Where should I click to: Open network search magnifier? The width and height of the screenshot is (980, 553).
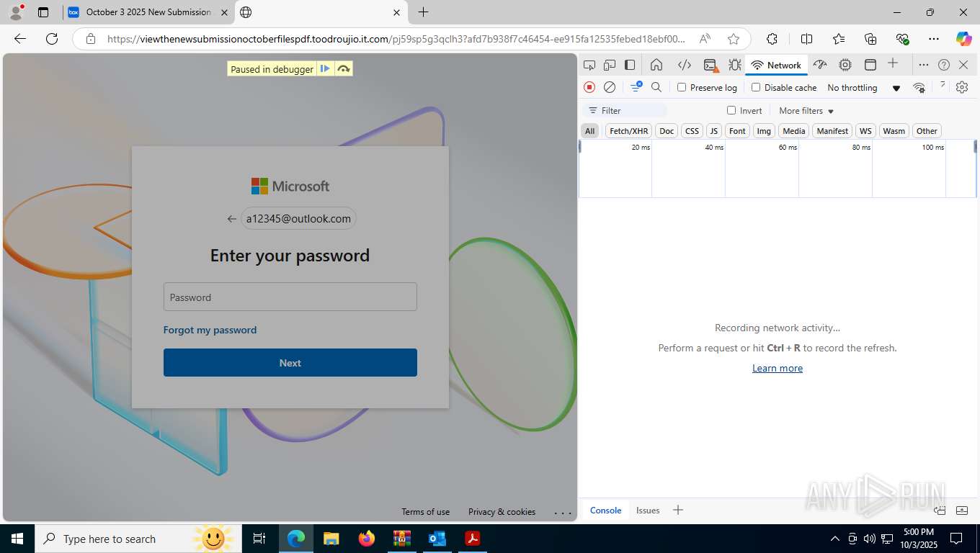pyautogui.click(x=656, y=87)
